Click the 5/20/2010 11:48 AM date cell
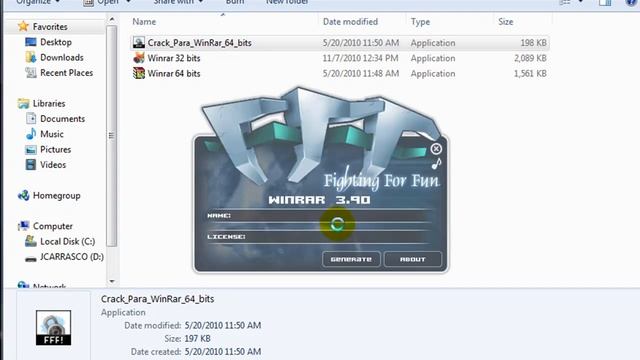Image resolution: width=640 pixels, height=360 pixels. pyautogui.click(x=360, y=73)
